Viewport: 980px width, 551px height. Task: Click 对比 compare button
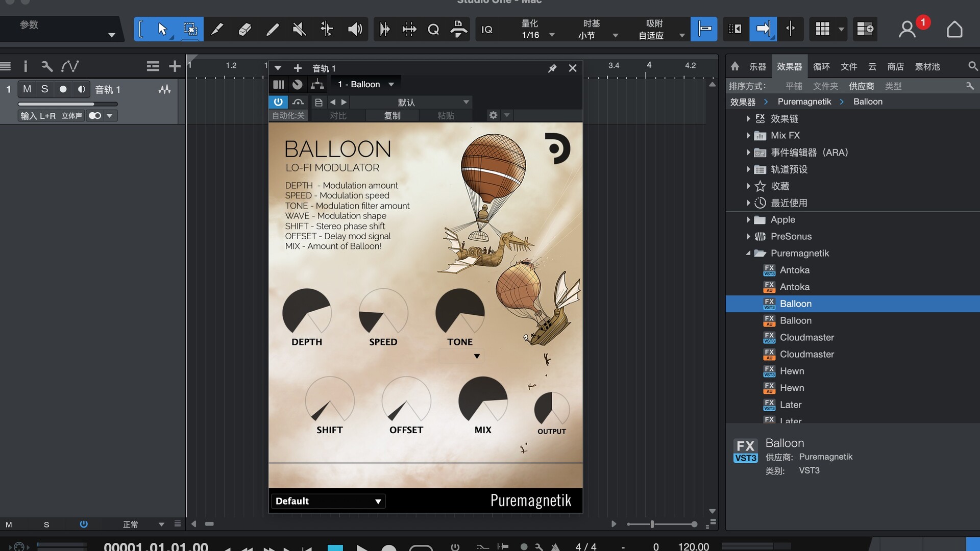[338, 115]
